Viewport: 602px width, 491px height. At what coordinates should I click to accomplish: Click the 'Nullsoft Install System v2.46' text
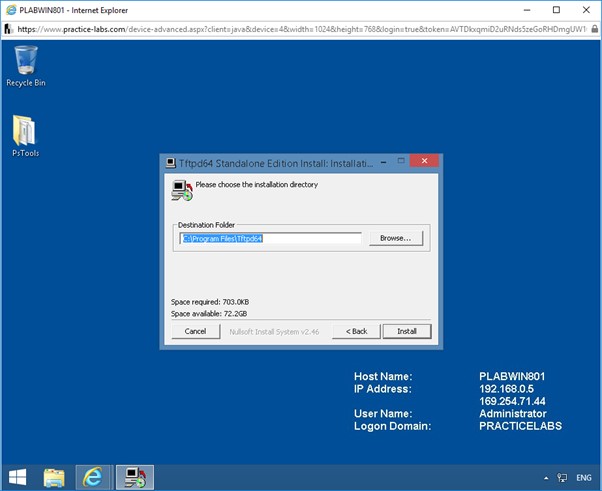coord(274,332)
